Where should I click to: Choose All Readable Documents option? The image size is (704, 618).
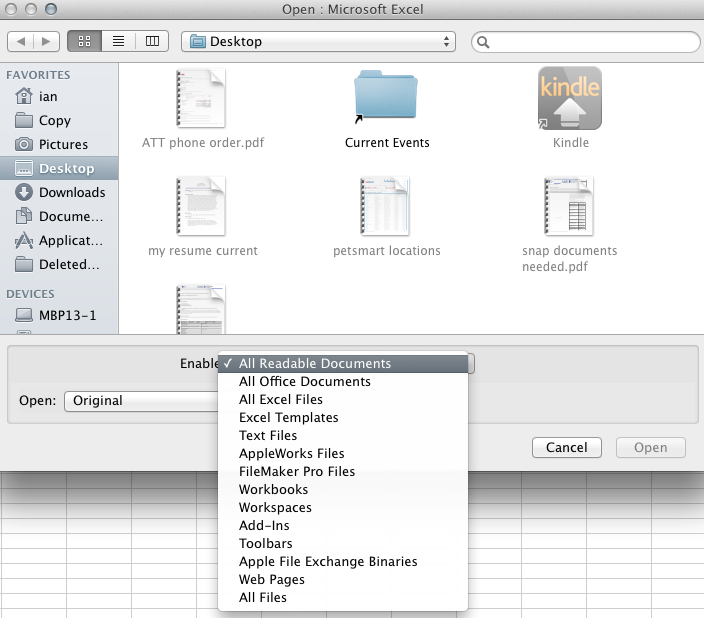coord(343,363)
